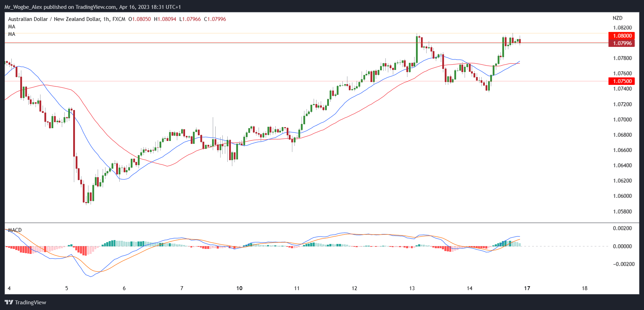Click date label 14 on the time axis
This screenshot has width=644, height=310.
click(470, 288)
